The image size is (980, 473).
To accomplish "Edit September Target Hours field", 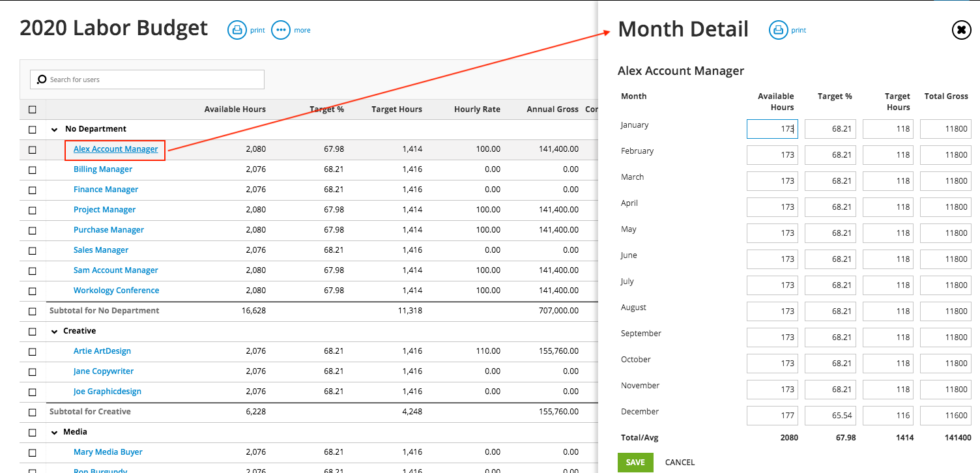I will [x=888, y=337].
